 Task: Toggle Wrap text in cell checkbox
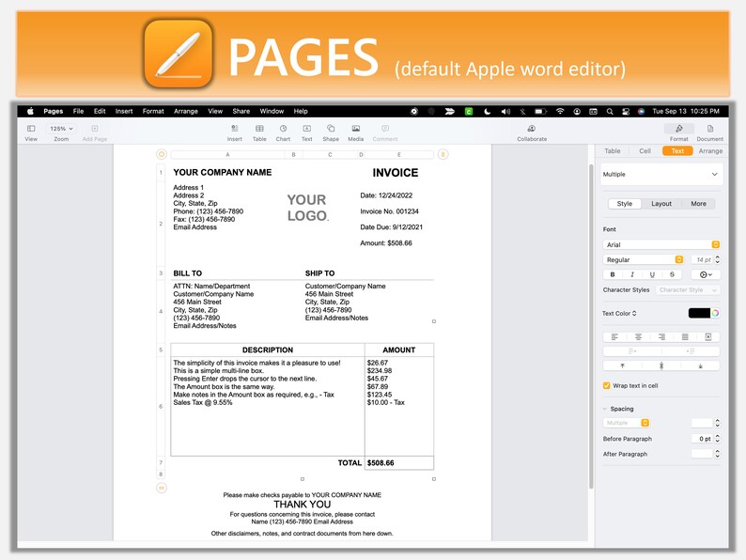(x=607, y=385)
